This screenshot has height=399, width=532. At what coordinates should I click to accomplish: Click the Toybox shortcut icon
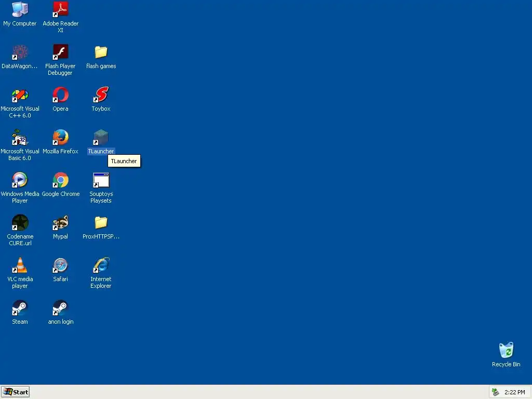click(x=101, y=95)
